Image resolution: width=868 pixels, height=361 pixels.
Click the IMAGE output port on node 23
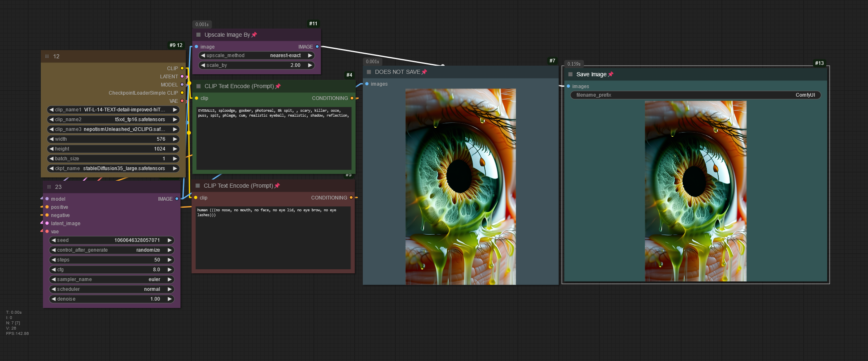(x=177, y=199)
